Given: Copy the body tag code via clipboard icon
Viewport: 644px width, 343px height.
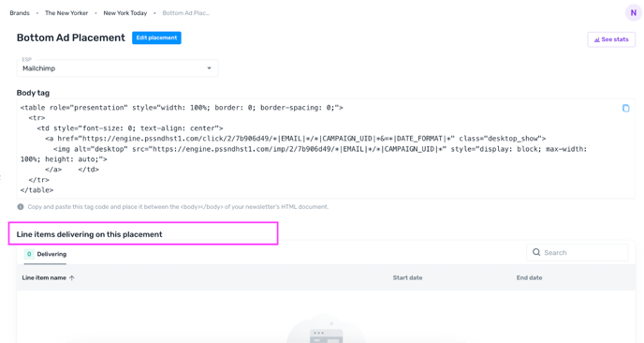Looking at the screenshot, I should 625,108.
